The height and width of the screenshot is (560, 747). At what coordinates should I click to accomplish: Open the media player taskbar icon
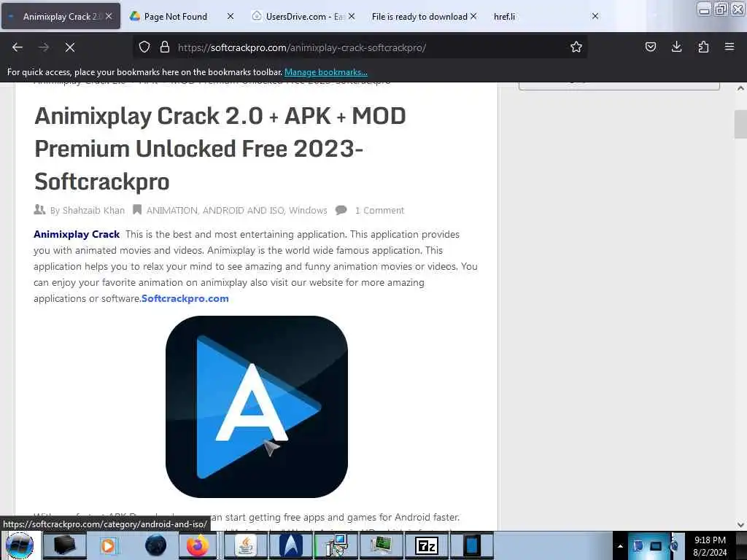pyautogui.click(x=108, y=545)
